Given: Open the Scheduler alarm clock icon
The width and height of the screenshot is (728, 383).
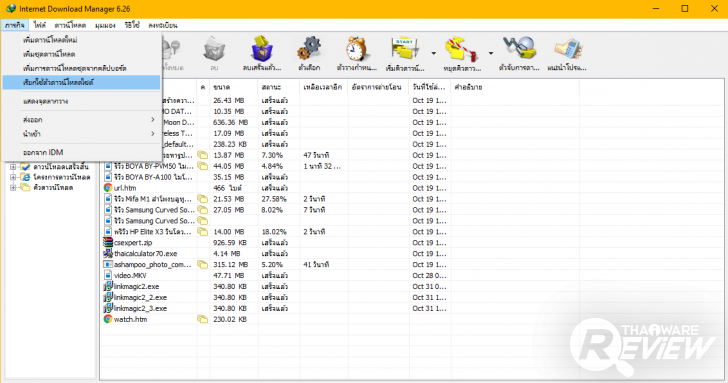Looking at the screenshot, I should [357, 49].
